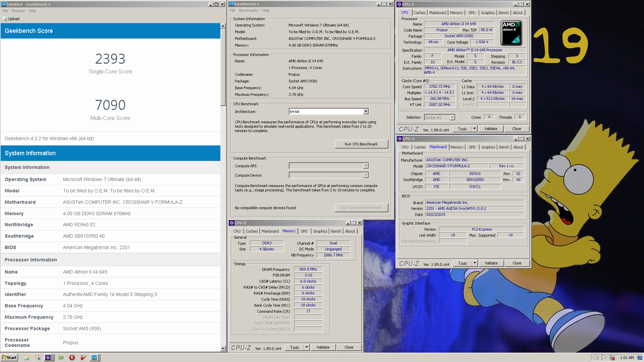Click the Start button
This screenshot has width=644, height=362.
tap(9, 358)
